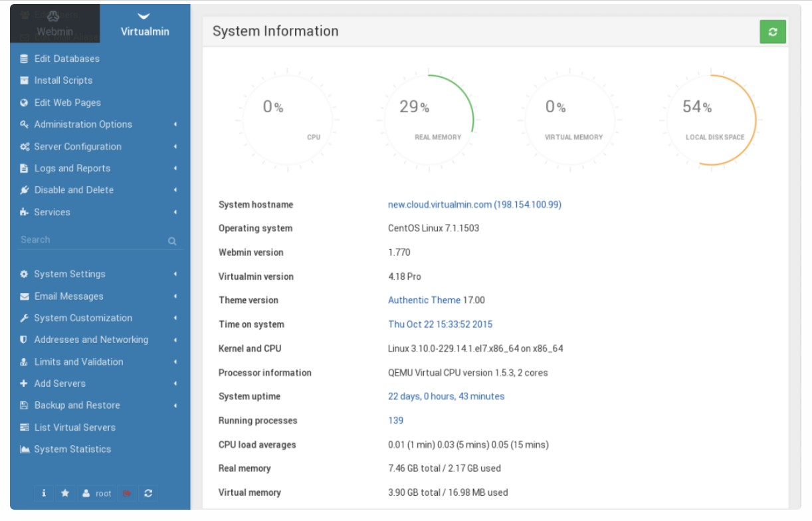Expand the Administration Options submenu

tap(175, 124)
